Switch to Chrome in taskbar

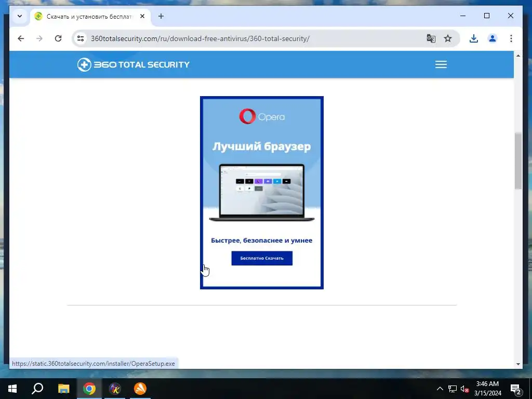(89, 389)
